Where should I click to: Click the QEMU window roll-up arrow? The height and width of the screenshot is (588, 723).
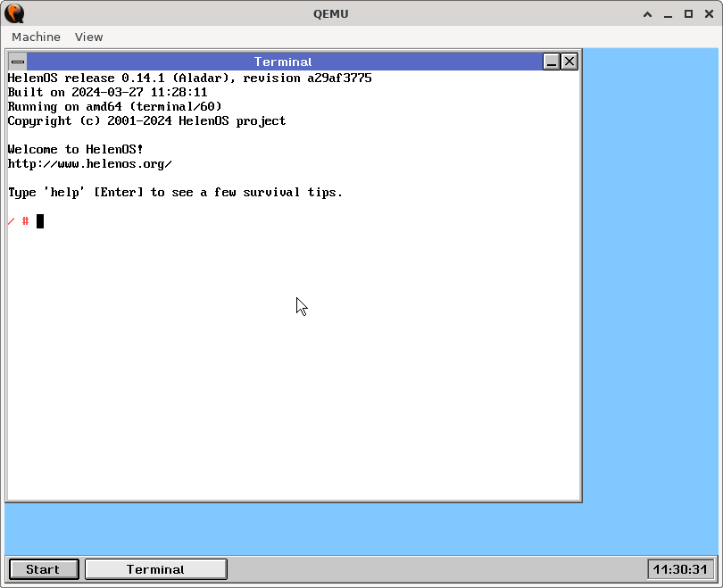click(647, 13)
